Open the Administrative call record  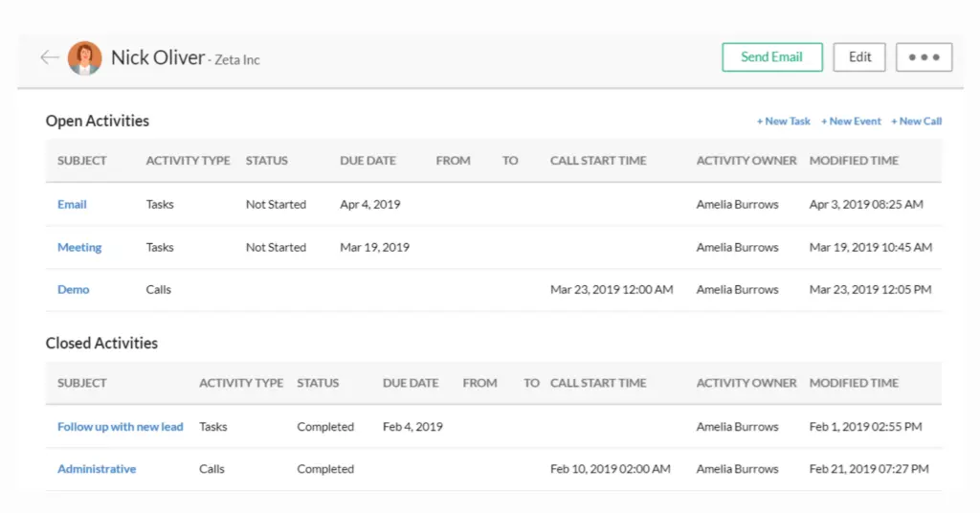click(x=97, y=469)
